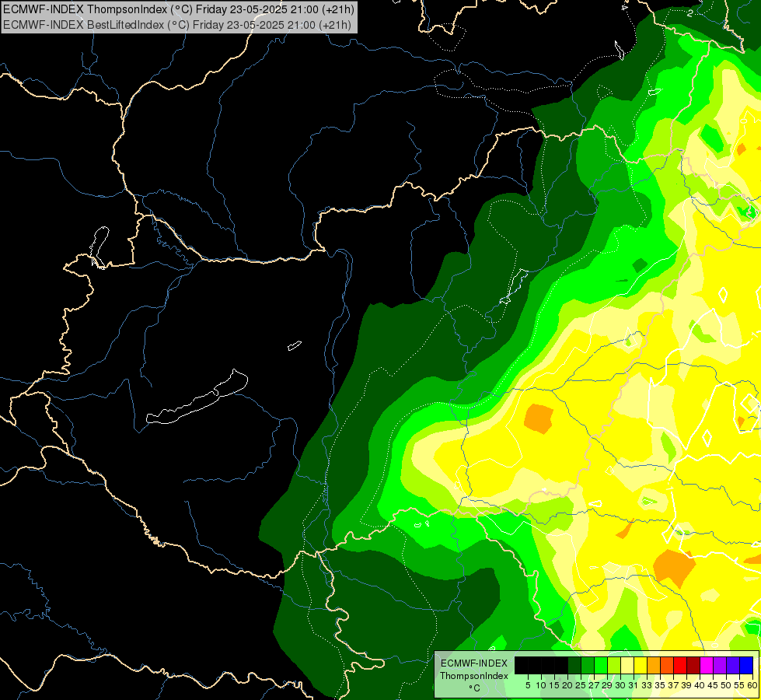Select the bright green 27–29 legend swatch
This screenshot has width=761, height=700.
602,665
